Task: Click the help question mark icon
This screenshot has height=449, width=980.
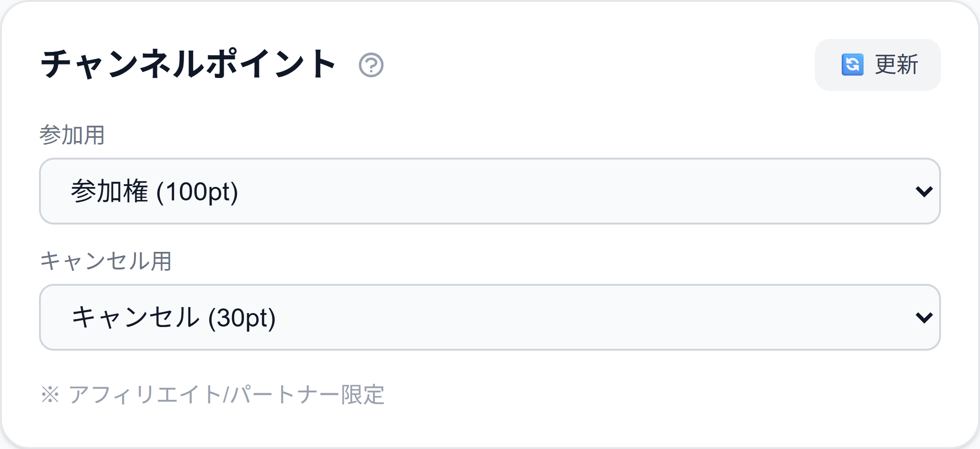Action: point(371,65)
